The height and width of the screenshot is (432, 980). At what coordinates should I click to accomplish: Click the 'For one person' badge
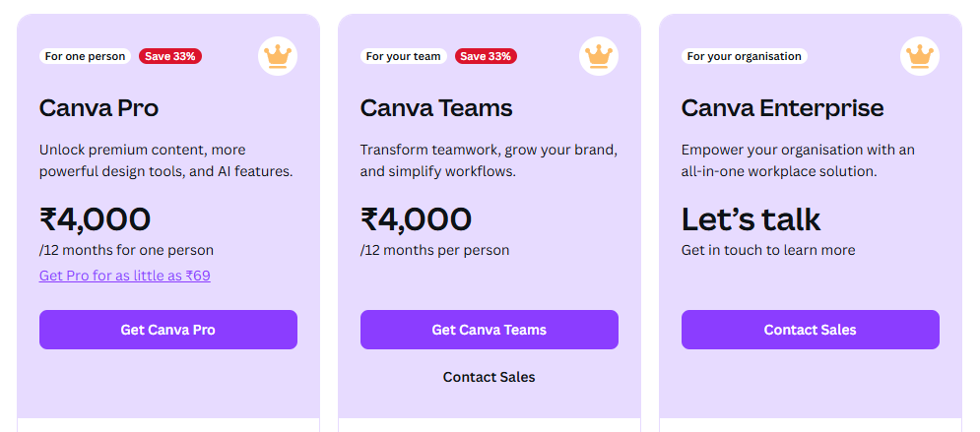(85, 56)
